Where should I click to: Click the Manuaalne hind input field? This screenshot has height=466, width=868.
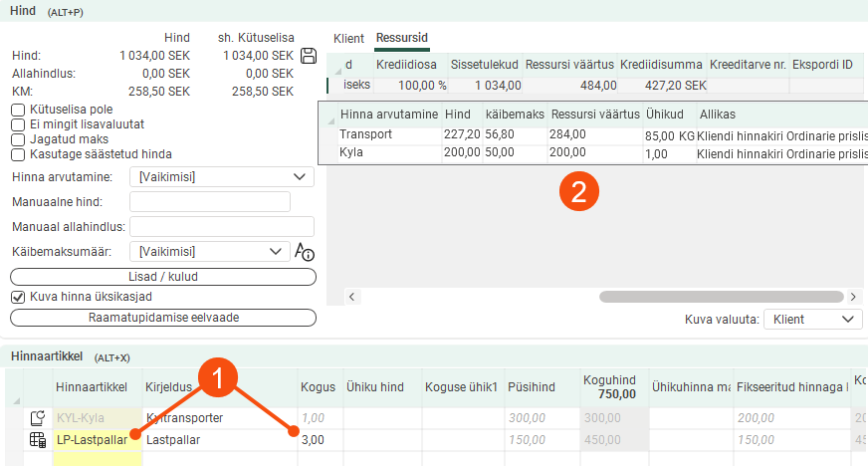[x=210, y=202]
